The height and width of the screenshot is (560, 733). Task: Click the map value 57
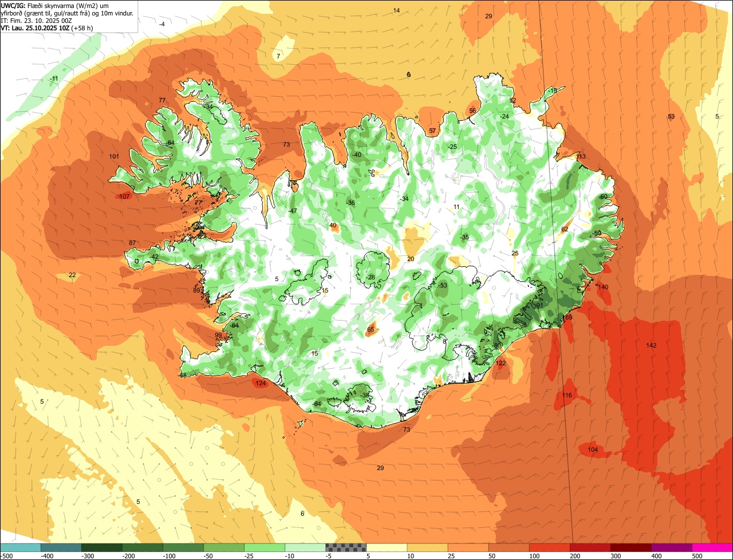coord(432,131)
